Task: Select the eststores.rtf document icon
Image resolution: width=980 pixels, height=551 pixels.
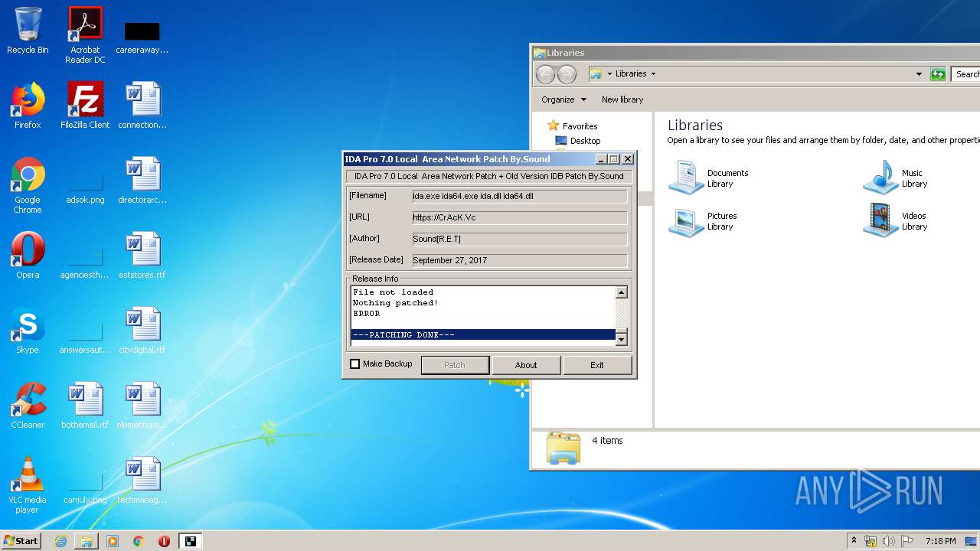Action: (142, 255)
